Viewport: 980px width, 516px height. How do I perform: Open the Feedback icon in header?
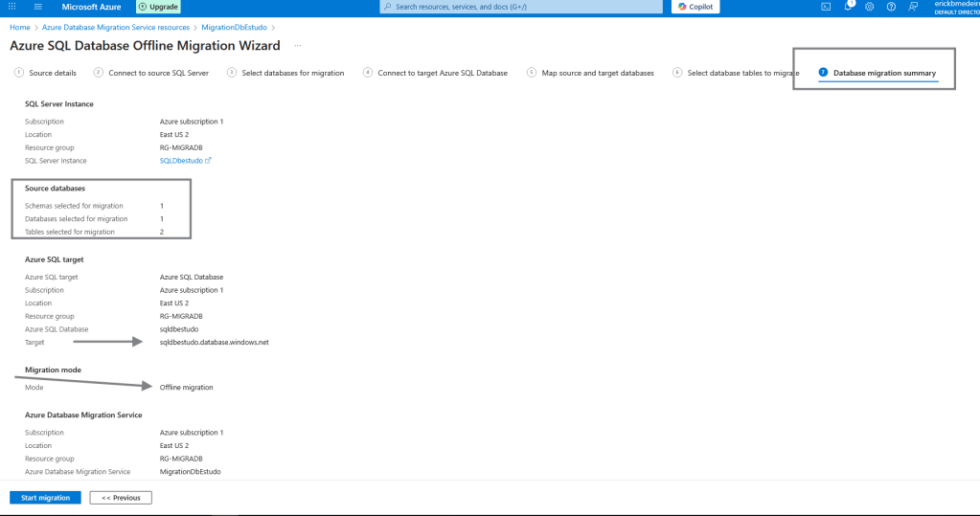pyautogui.click(x=913, y=7)
